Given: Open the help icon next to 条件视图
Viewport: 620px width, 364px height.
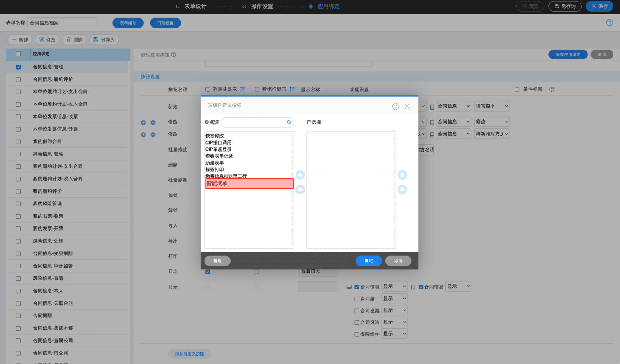Looking at the screenshot, I should pos(552,89).
